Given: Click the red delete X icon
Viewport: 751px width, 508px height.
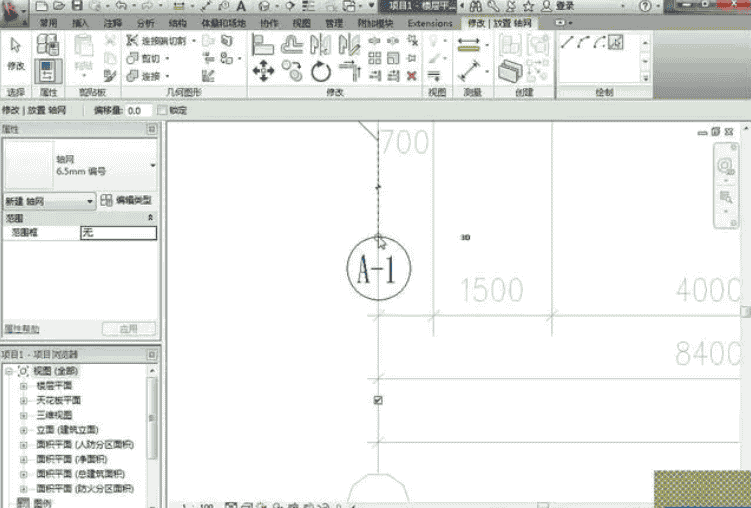Looking at the screenshot, I should [413, 75].
